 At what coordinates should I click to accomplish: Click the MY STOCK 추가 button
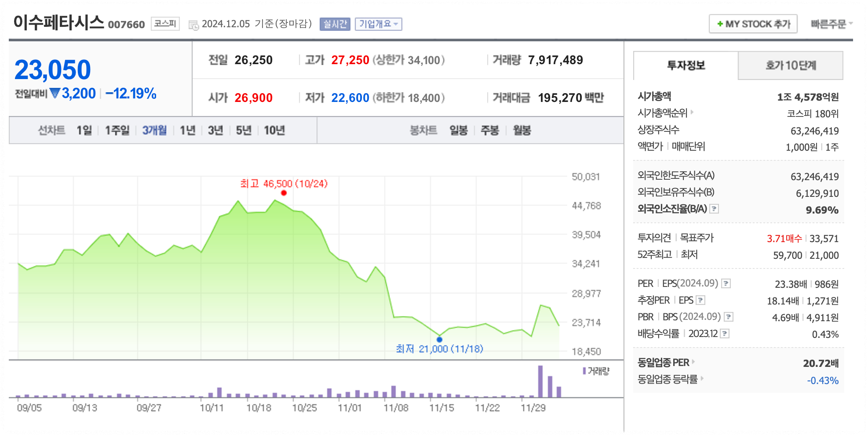tap(753, 24)
